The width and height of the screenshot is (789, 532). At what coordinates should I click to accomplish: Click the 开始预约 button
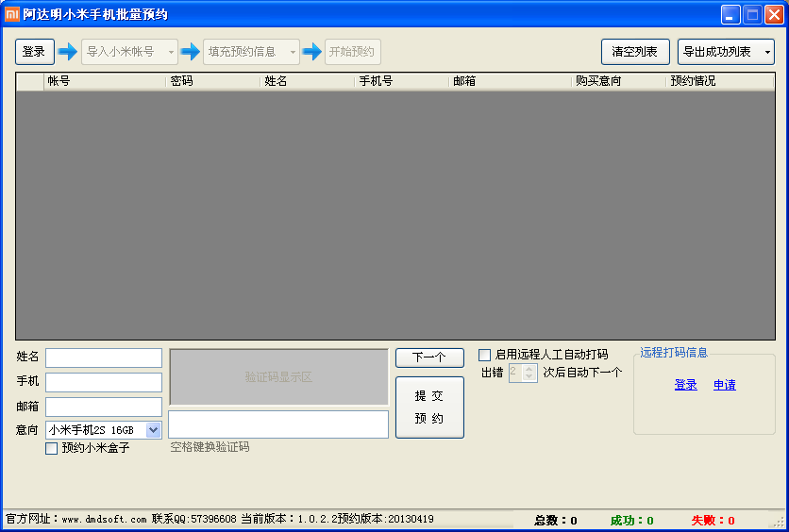click(x=353, y=52)
